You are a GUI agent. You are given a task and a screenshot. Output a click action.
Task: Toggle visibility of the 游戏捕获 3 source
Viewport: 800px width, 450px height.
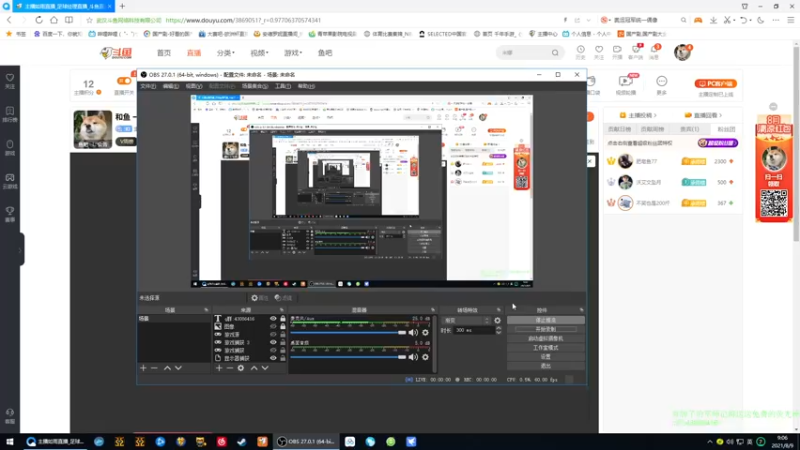click(x=273, y=342)
